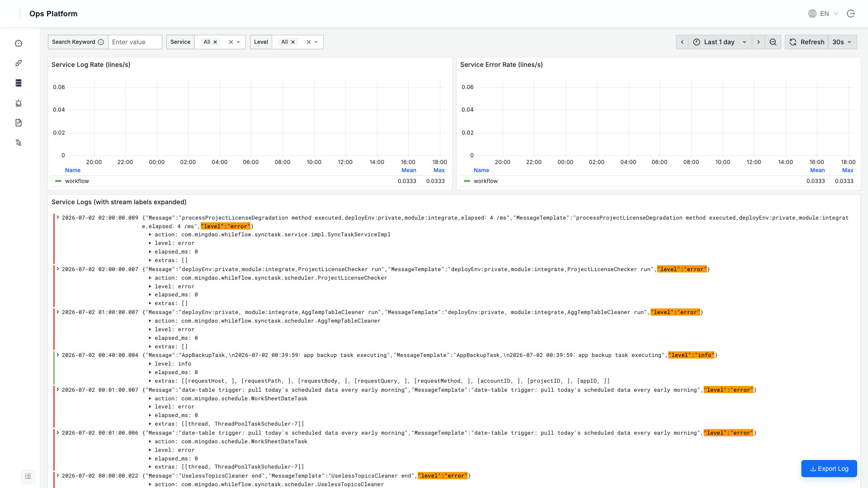Click the Export Log button
Viewport: 868px width, 488px height.
[829, 469]
